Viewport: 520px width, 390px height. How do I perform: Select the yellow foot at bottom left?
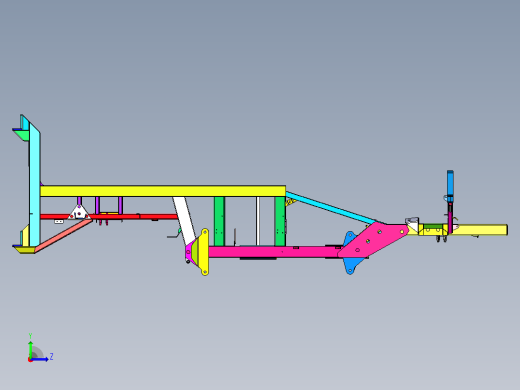26,250
